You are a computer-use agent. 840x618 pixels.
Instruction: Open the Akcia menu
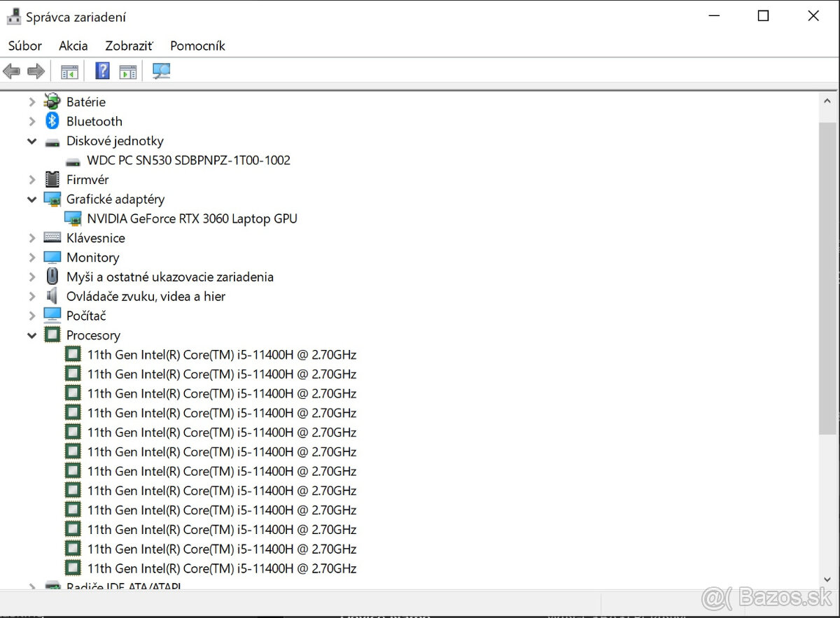click(x=73, y=45)
